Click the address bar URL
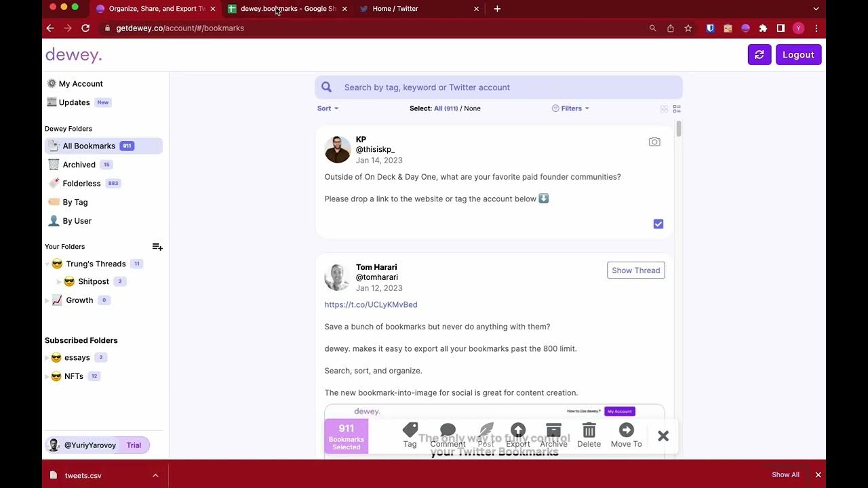Viewport: 868px width, 488px height. (180, 28)
